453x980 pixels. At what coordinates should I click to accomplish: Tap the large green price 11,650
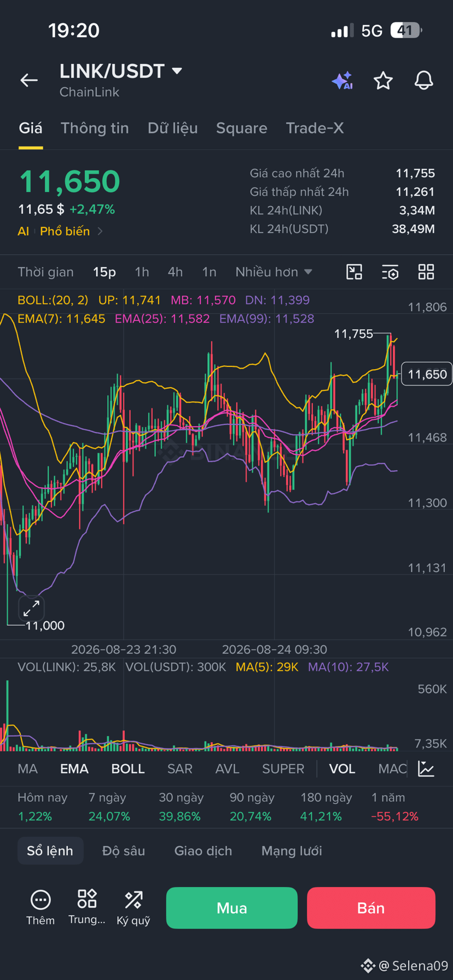point(69,182)
